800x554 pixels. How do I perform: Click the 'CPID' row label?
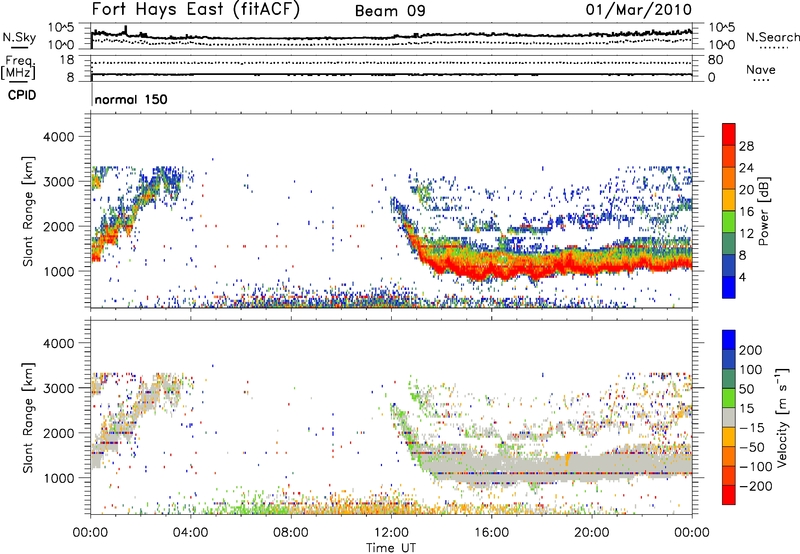(22, 95)
